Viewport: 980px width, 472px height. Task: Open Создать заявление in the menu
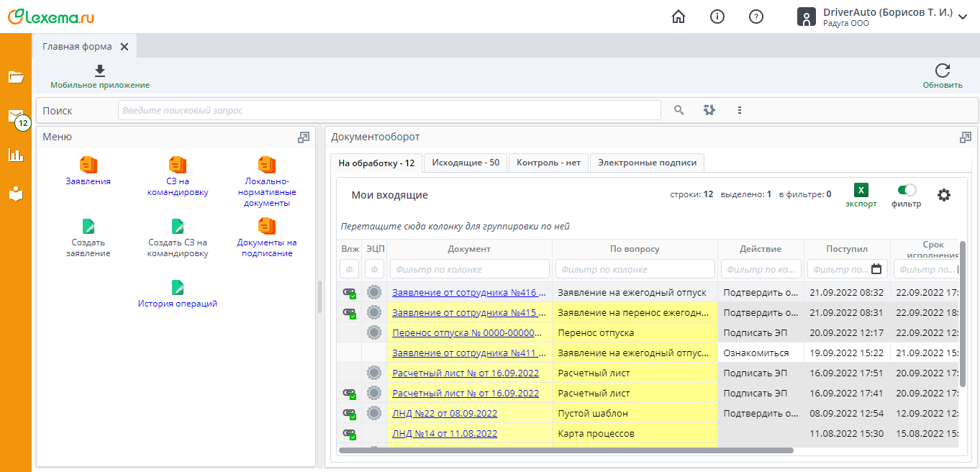click(x=88, y=238)
